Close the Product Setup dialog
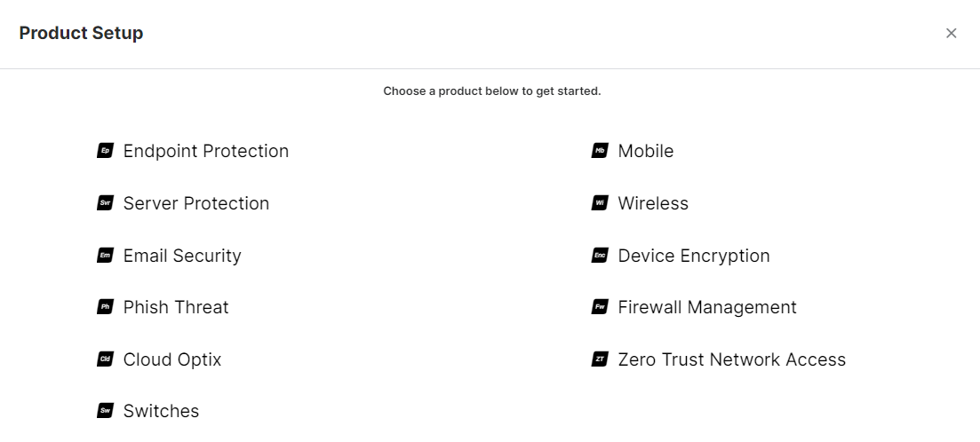This screenshot has width=980, height=442. (951, 34)
